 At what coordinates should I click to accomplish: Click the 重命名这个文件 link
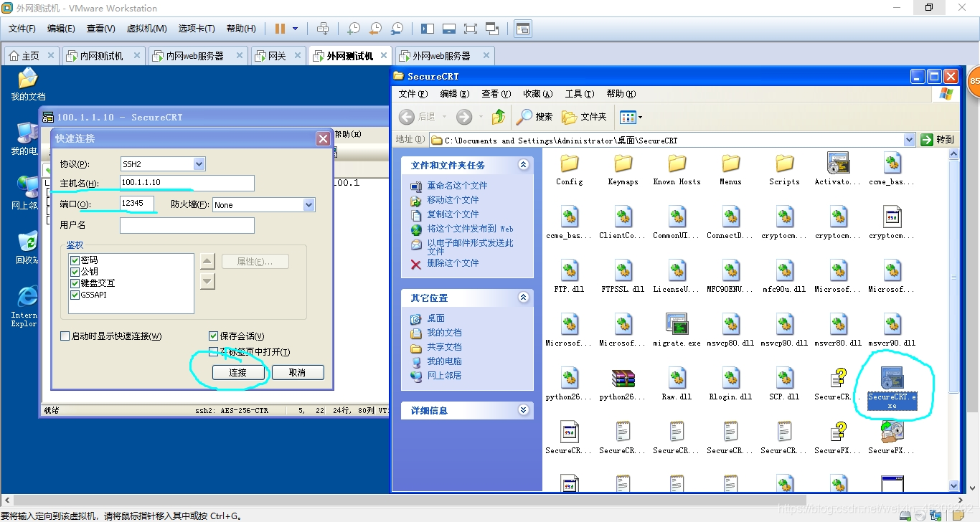[457, 186]
